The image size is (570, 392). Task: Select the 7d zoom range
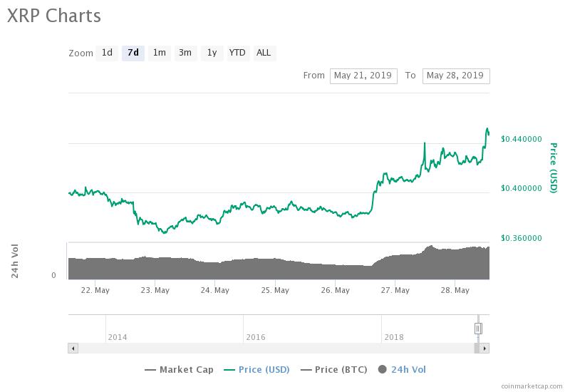[133, 53]
